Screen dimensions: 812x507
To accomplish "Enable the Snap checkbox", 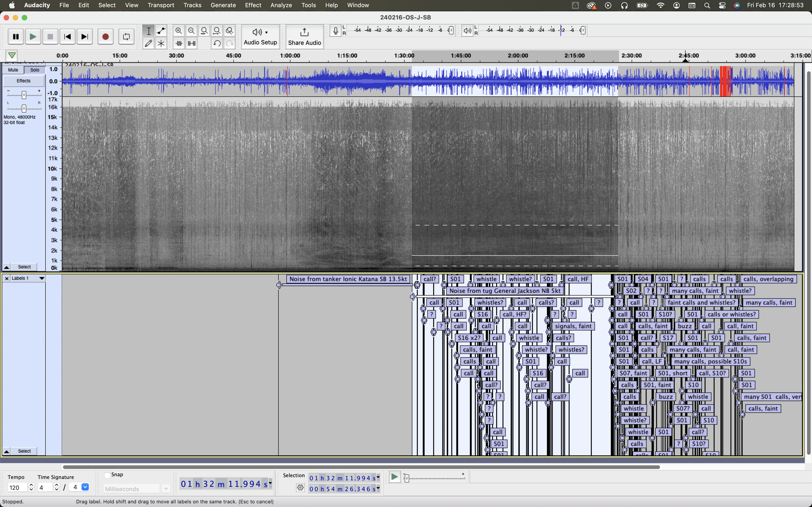I will [x=107, y=475].
